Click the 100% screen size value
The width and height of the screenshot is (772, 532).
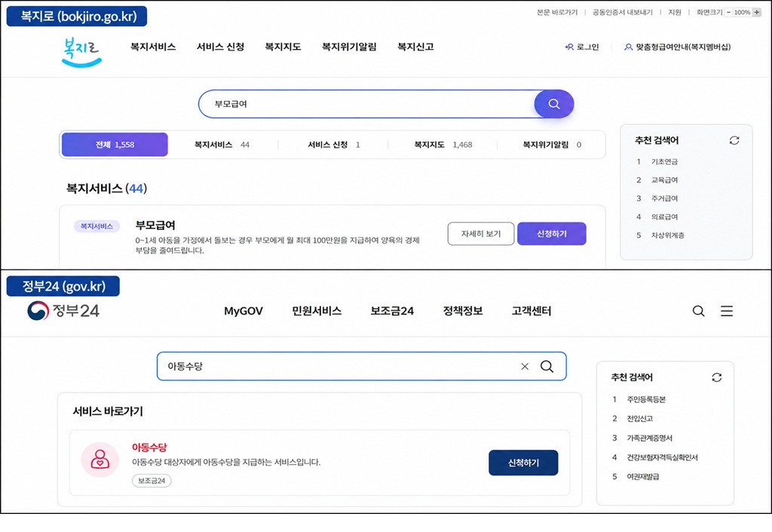742,12
